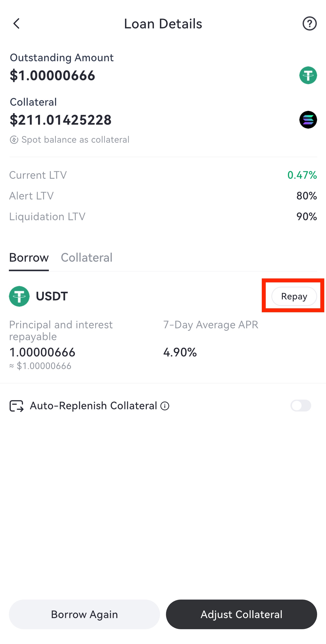Tap the Tether icon beside Outstanding Amount

308,75
